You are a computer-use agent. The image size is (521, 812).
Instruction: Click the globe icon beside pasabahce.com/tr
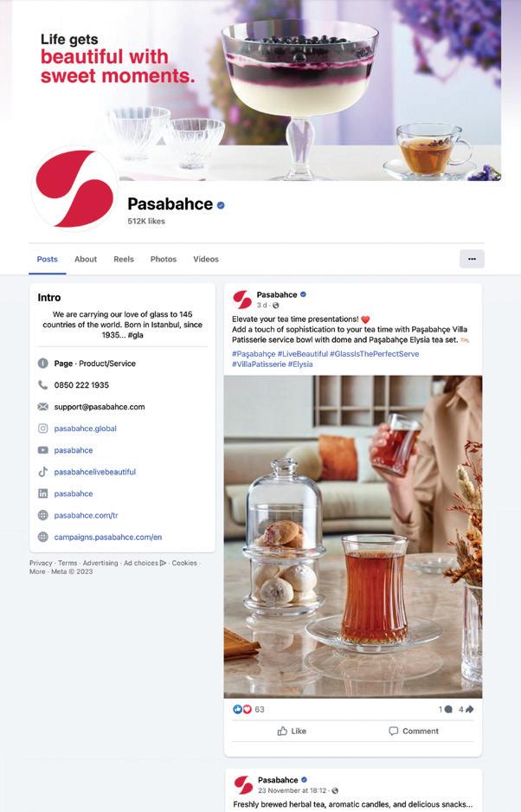pos(43,515)
